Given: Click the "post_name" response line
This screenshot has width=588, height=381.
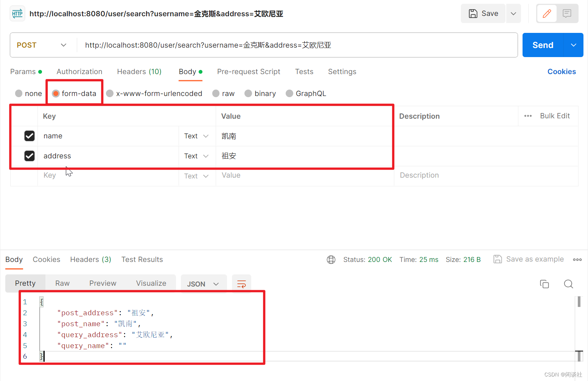Looking at the screenshot, I should point(99,324).
